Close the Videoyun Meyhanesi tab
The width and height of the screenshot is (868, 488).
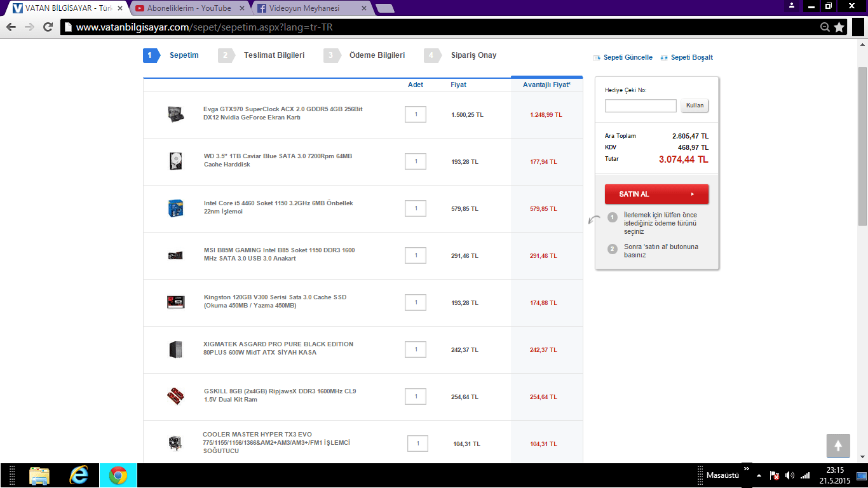(363, 8)
